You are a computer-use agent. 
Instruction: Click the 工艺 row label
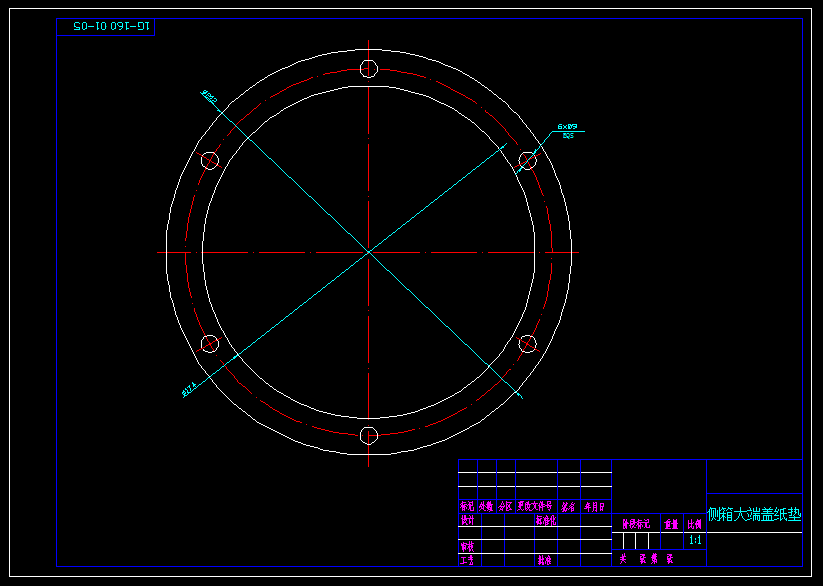467,560
